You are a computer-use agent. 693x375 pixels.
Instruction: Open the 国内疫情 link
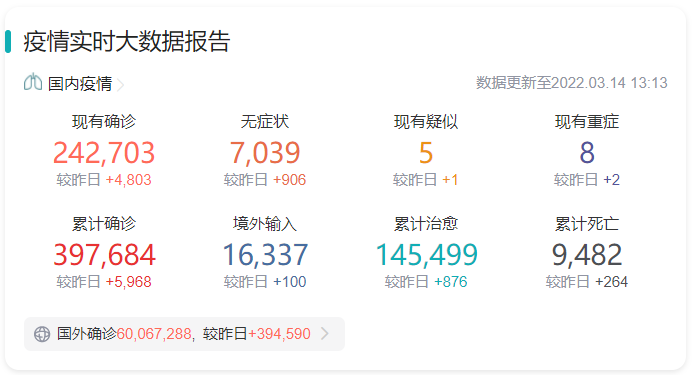coord(80,84)
